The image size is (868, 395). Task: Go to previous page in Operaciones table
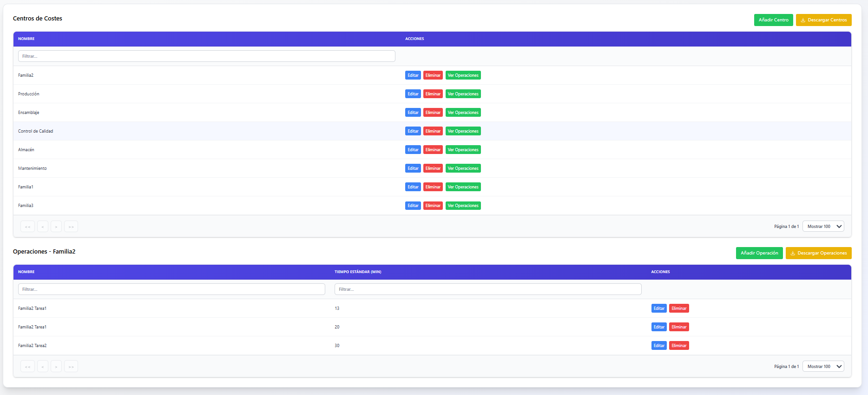pos(43,367)
